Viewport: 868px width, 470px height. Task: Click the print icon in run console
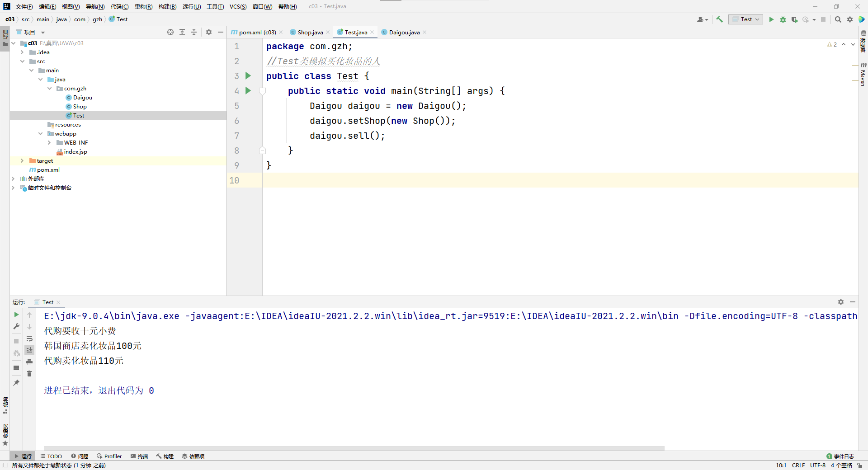(x=29, y=362)
